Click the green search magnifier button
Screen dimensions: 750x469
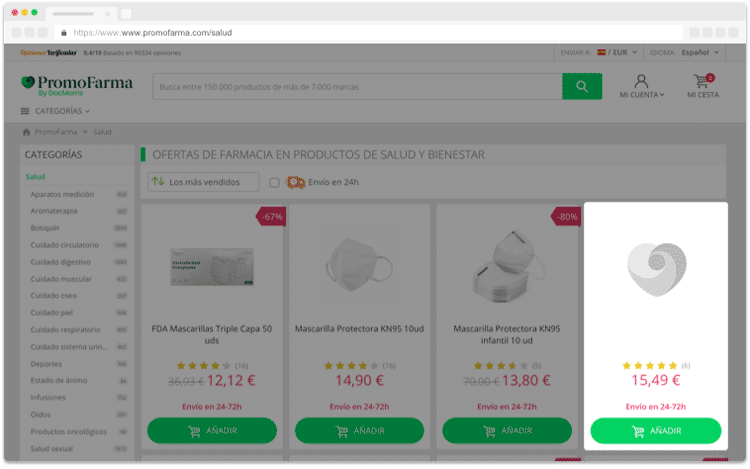pos(582,87)
